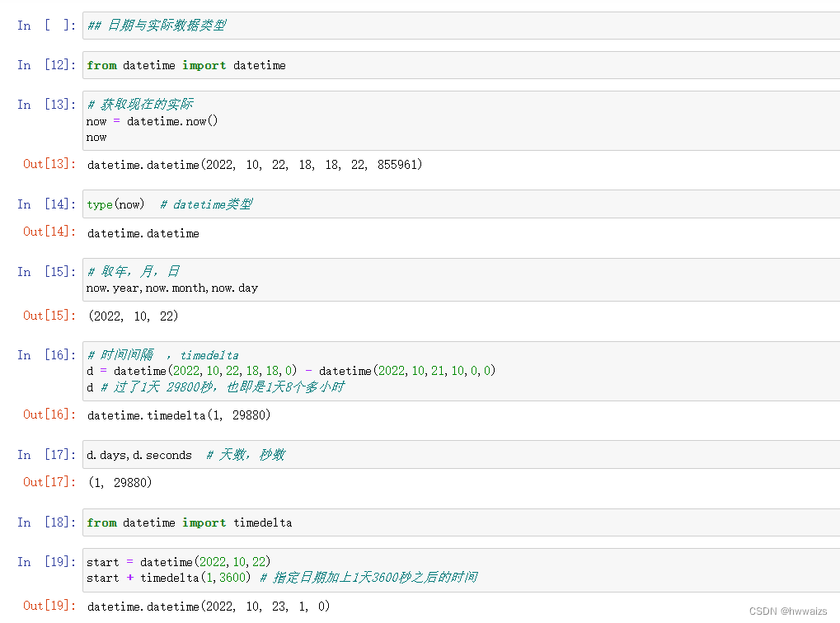Viewport: 840px width, 623px height.
Task: Click the Out[14] output 'datetime.datetime'
Action: tap(143, 233)
